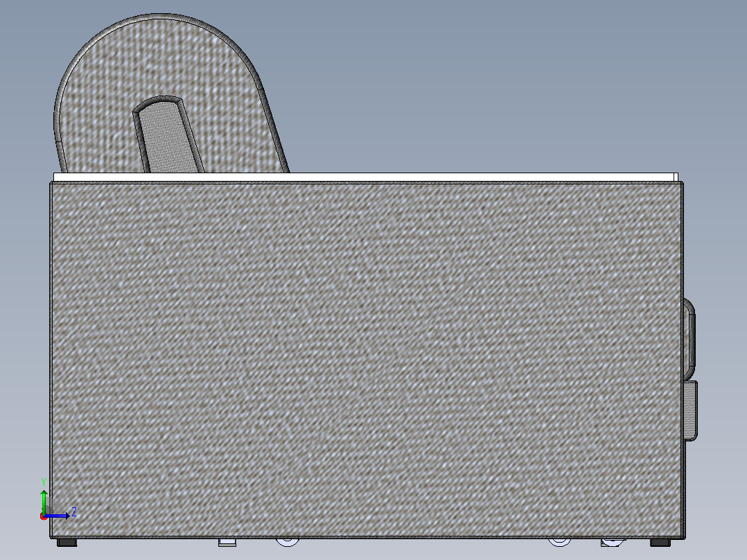747x560 pixels.
Task: Select the thin white strip above the side panel
Action: 365,177
